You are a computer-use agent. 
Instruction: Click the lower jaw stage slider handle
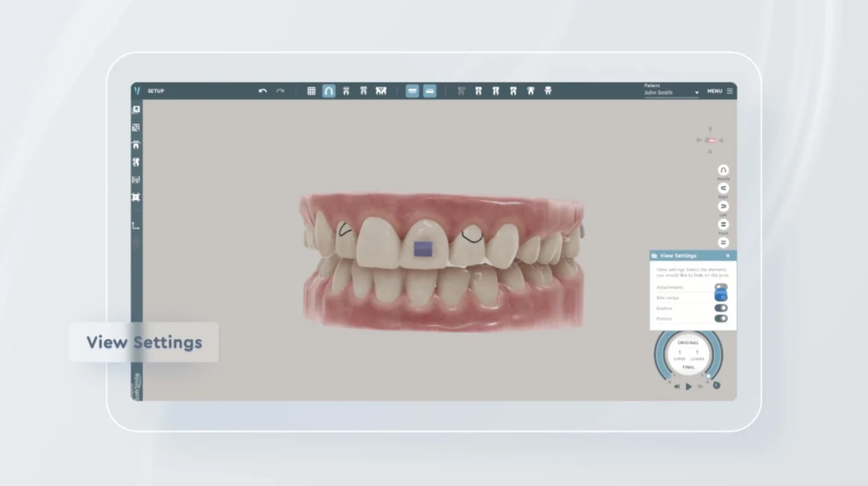click(708, 376)
